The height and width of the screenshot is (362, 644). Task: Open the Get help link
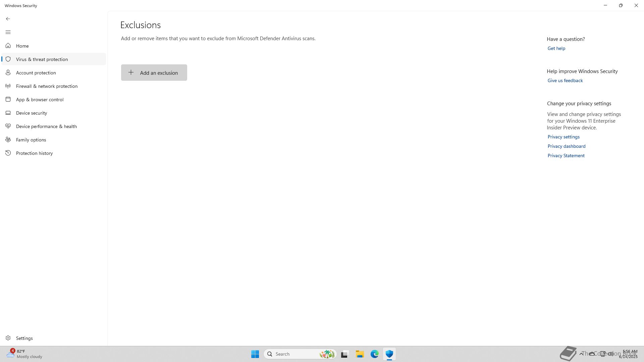pyautogui.click(x=556, y=48)
